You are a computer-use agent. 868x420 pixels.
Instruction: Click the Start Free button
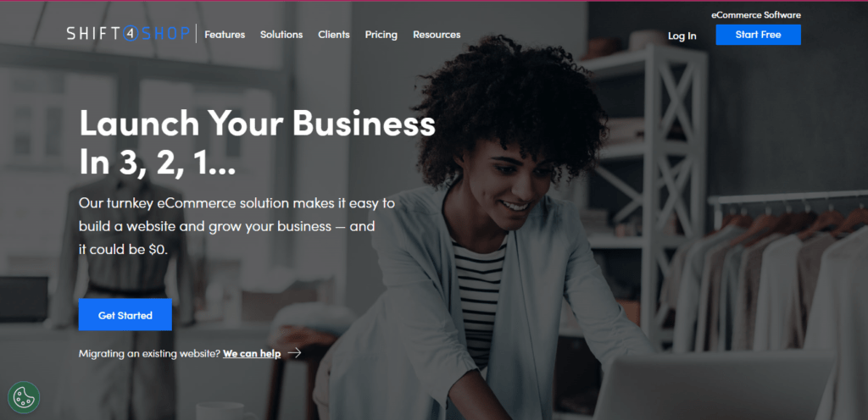pyautogui.click(x=758, y=34)
